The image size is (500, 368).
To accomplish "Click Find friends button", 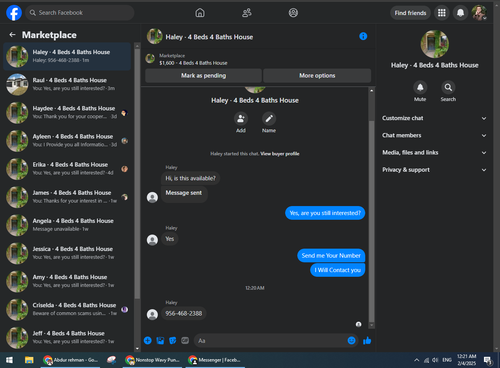I will tap(410, 13).
